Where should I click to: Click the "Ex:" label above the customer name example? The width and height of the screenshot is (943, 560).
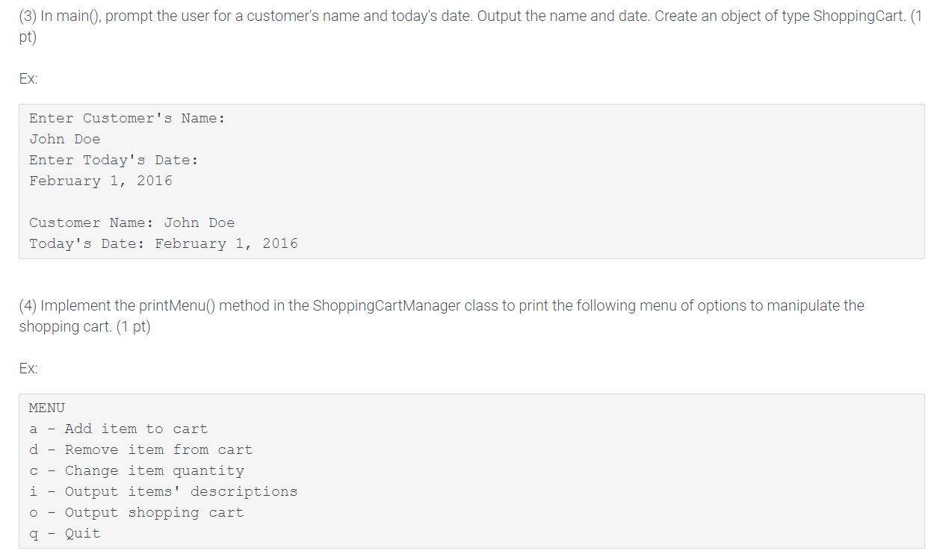(x=28, y=78)
